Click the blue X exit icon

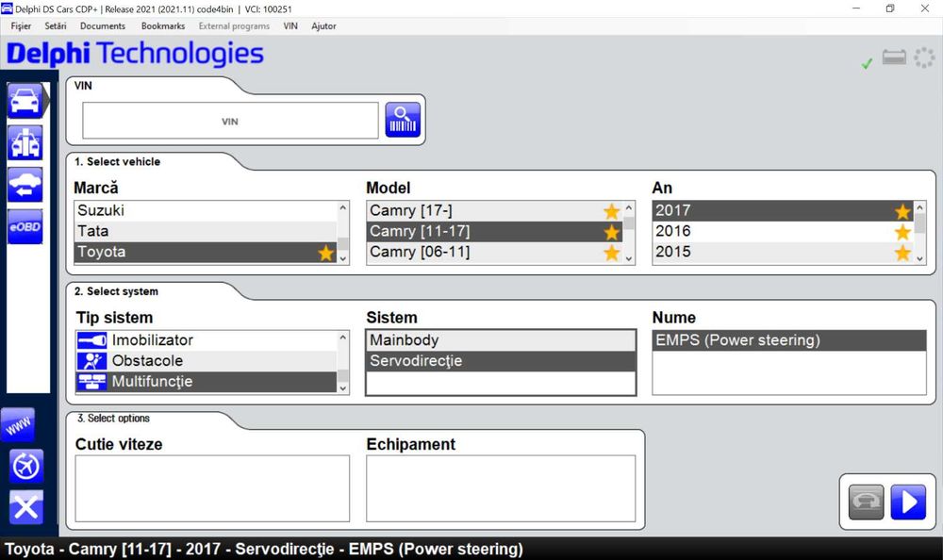click(x=25, y=507)
